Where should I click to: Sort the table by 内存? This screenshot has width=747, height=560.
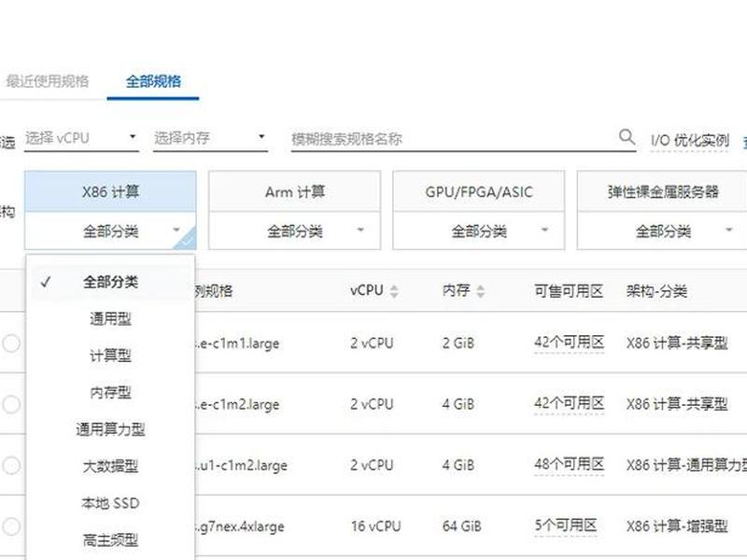click(x=480, y=291)
